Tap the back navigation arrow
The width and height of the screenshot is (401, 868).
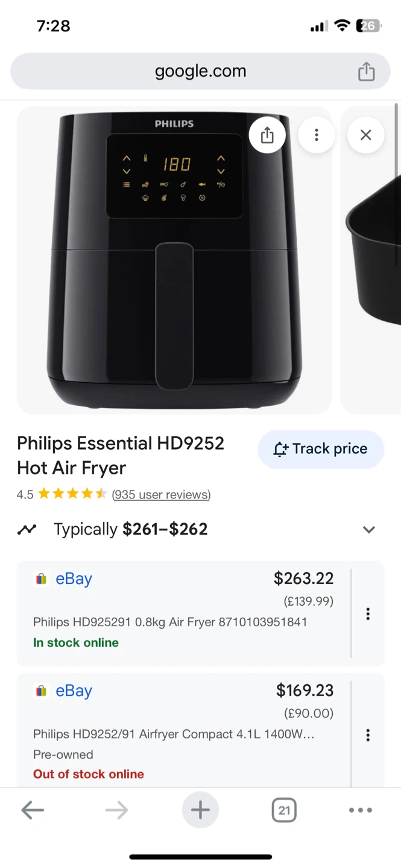[x=33, y=810]
